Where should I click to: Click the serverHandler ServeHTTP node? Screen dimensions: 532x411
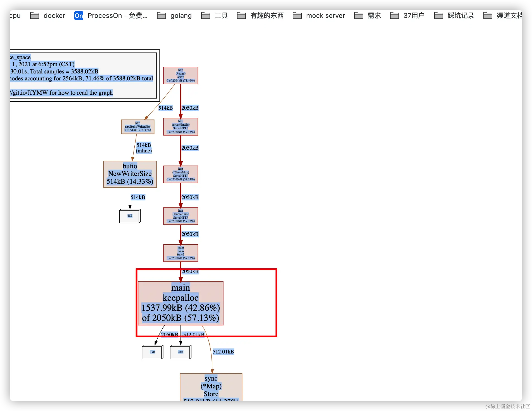click(x=180, y=126)
